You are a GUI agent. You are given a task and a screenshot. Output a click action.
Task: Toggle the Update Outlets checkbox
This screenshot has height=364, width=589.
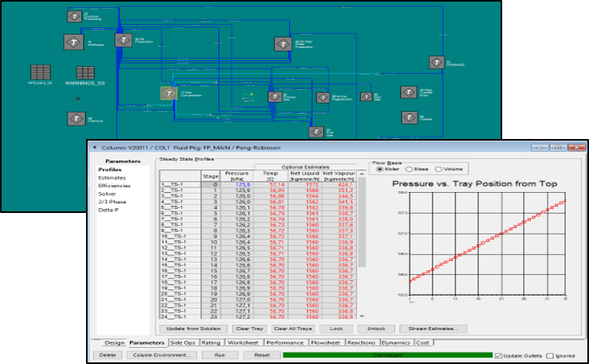[499, 354]
